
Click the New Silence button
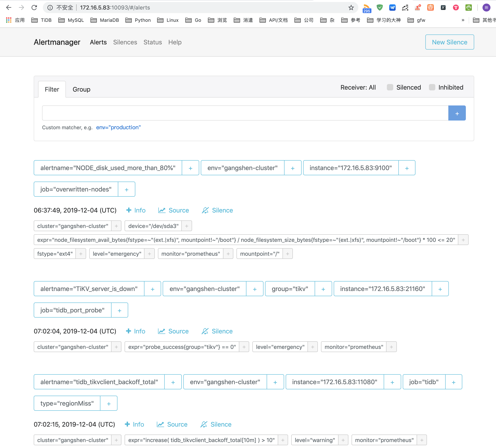(x=449, y=42)
